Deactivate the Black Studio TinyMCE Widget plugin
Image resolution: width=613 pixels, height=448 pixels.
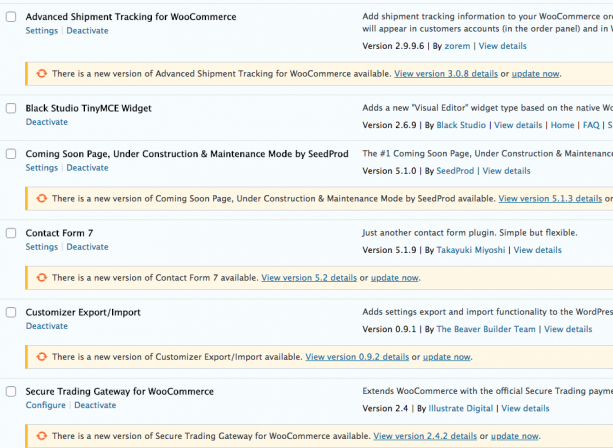pyautogui.click(x=46, y=122)
